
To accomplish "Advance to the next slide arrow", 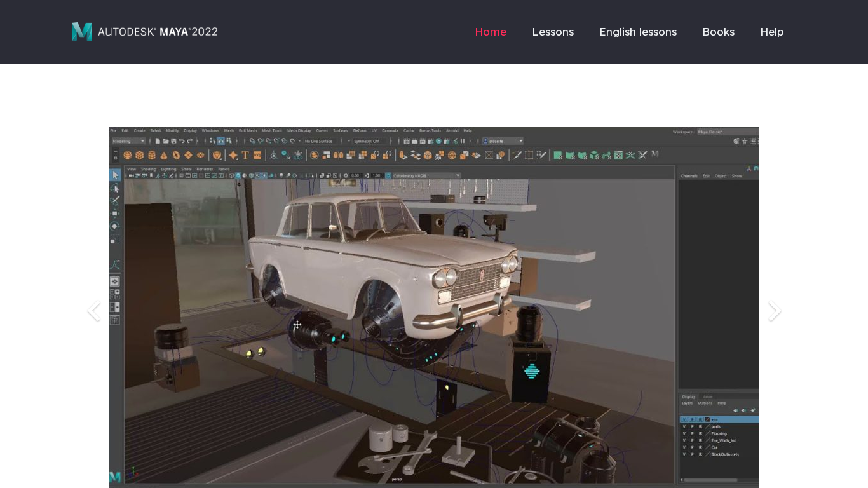I will 774,311.
